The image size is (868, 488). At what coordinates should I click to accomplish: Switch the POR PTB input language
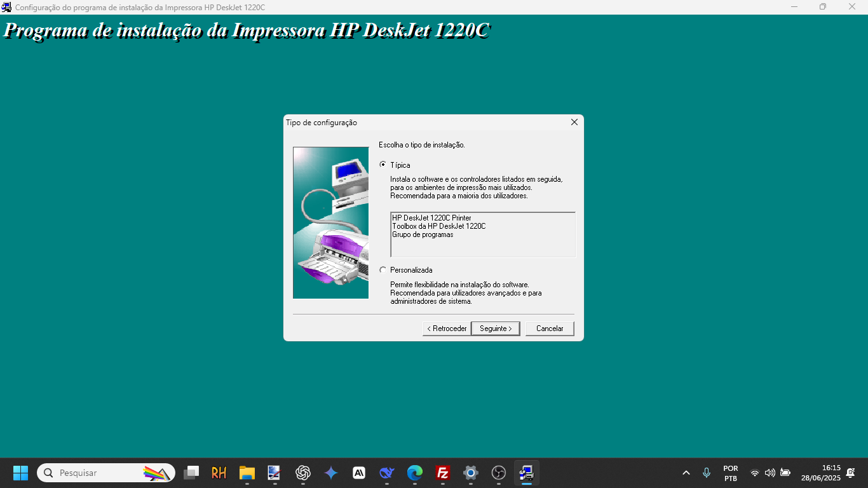click(731, 473)
